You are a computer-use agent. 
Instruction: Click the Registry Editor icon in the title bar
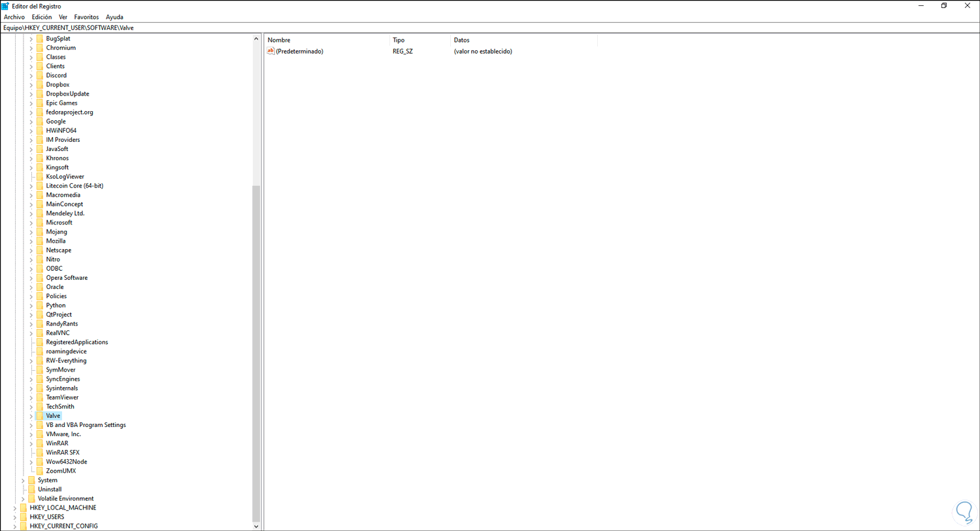click(x=7, y=6)
